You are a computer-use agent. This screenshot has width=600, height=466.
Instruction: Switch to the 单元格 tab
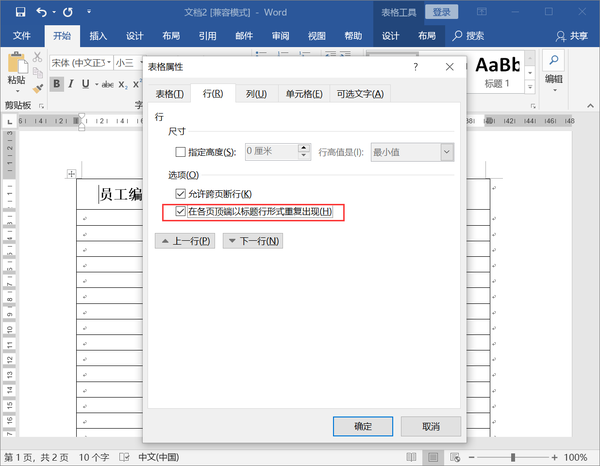coord(304,94)
